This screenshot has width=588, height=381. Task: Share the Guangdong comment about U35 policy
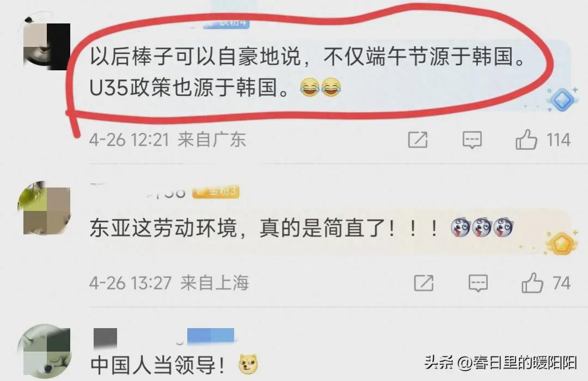click(x=418, y=140)
